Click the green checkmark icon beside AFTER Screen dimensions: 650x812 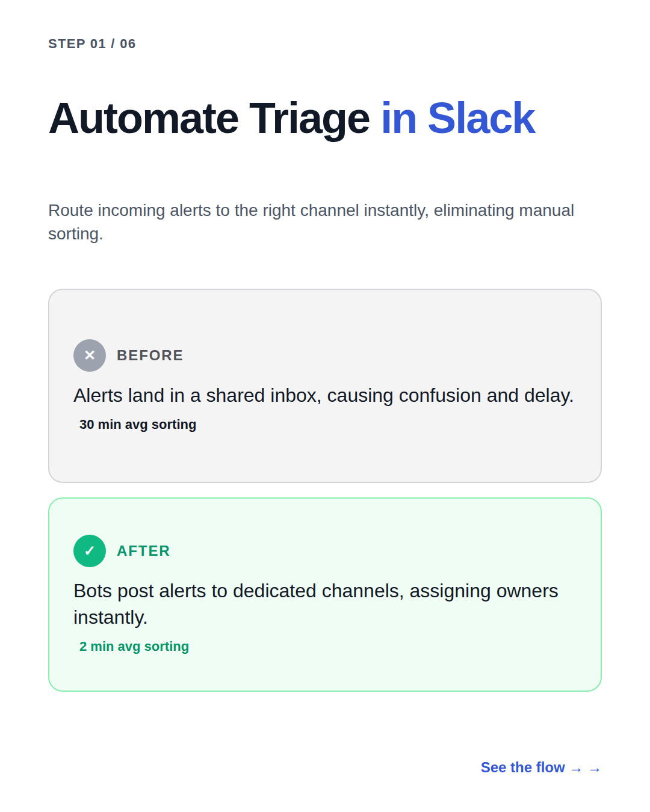click(90, 551)
